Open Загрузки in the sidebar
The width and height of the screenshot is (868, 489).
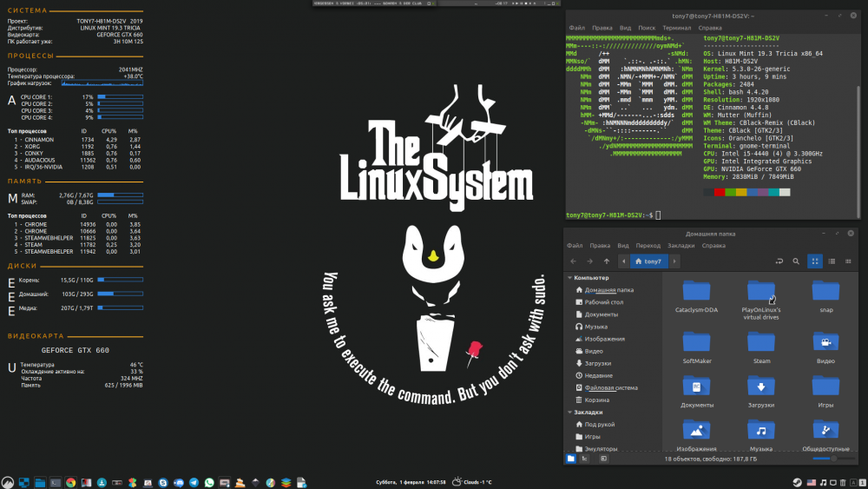pos(598,363)
